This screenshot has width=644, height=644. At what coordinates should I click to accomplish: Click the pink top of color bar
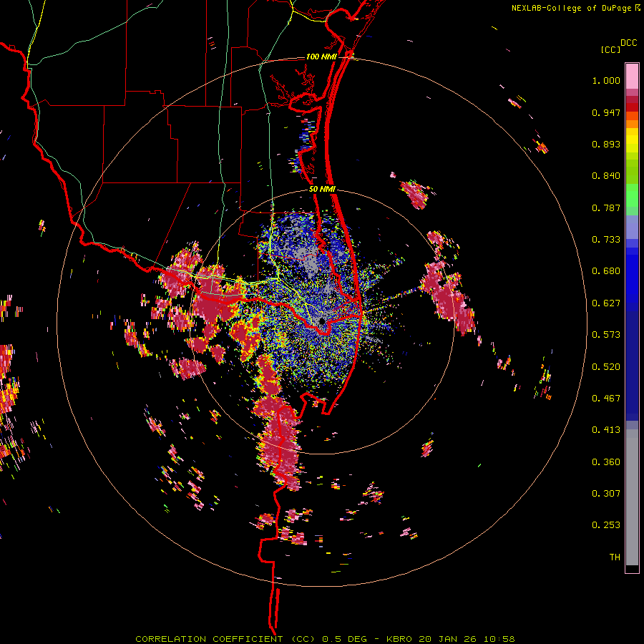pos(632,76)
